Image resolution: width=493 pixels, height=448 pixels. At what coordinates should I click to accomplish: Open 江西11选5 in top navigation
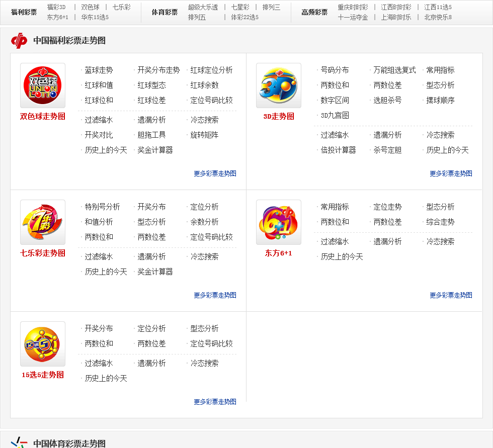[x=438, y=7]
